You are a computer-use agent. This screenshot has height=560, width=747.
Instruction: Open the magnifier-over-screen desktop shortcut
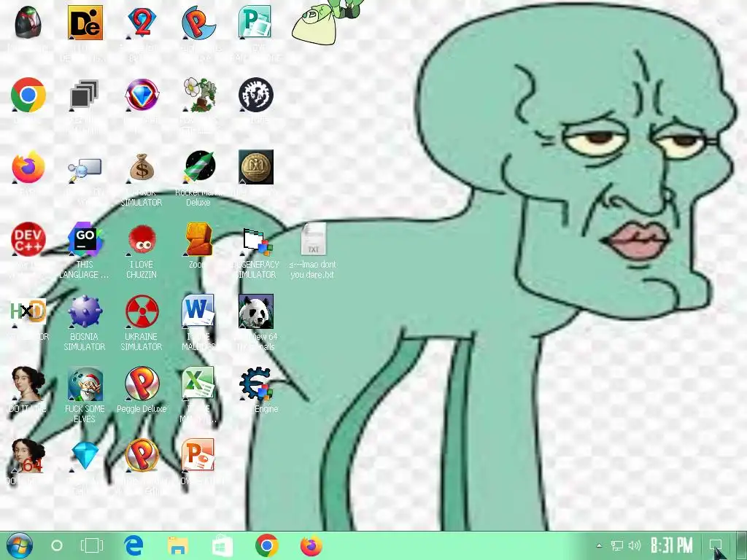pyautogui.click(x=85, y=169)
